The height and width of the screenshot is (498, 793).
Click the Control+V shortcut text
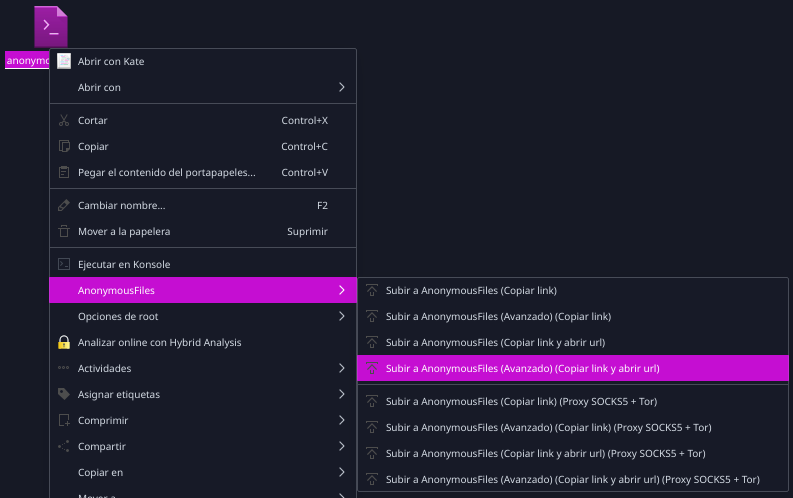[304, 172]
